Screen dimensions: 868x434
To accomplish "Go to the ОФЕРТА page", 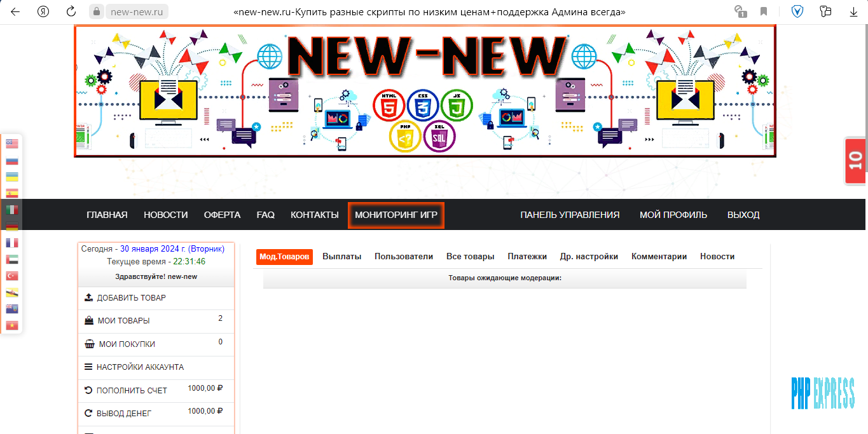I will click(222, 215).
